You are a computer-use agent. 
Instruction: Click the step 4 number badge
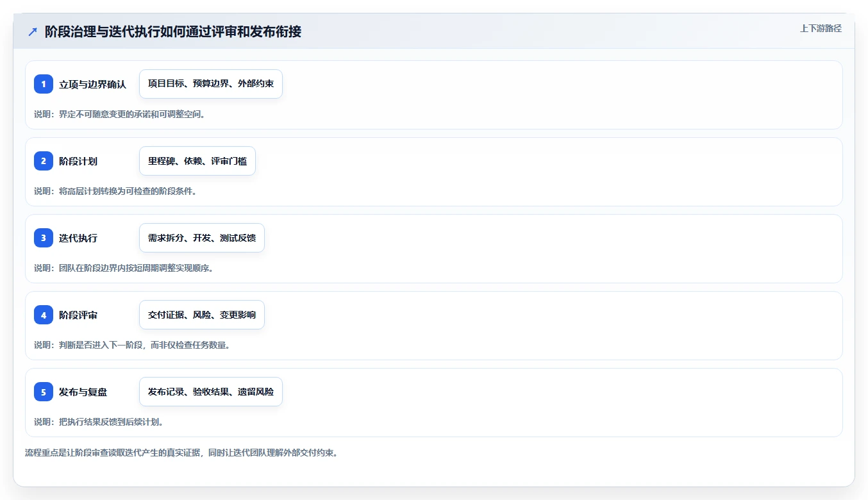(x=44, y=315)
